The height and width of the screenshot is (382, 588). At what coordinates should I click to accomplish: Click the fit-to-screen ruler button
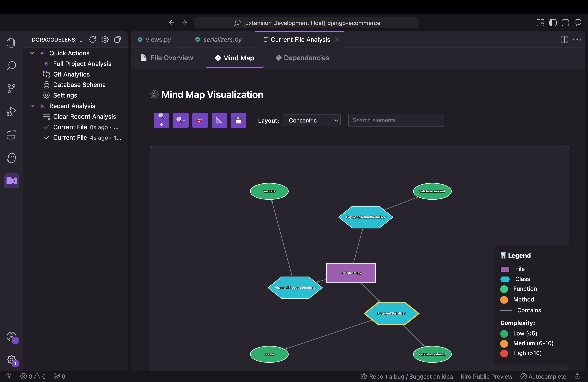coord(219,120)
